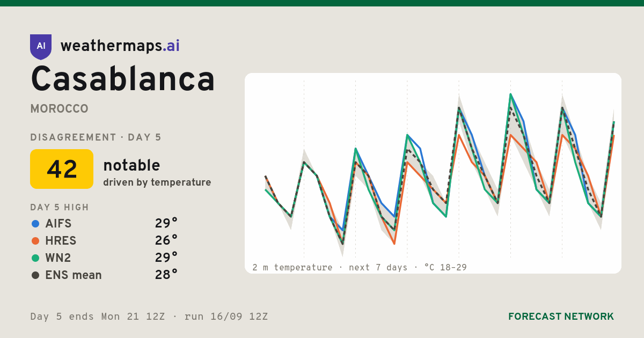Screen dimensions: 644x338
Task: Click the blue AIFS legend dot
Action: coord(35,224)
